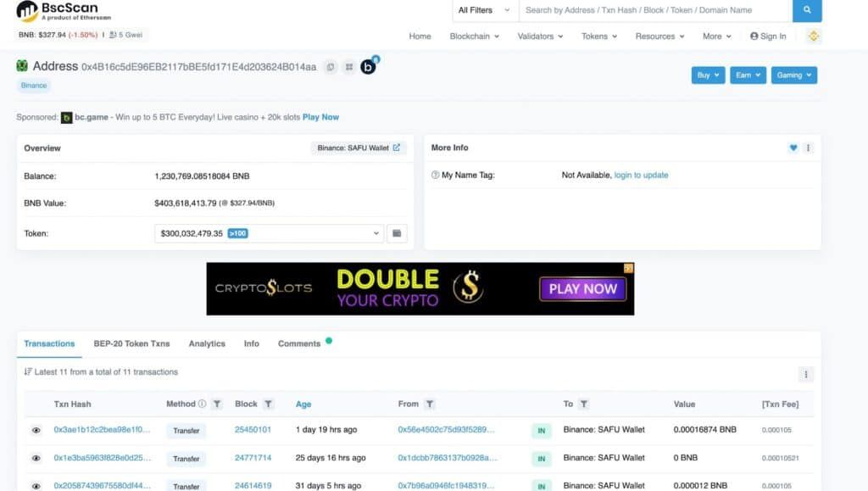
Task: Show the address QR code icon
Action: tap(349, 67)
